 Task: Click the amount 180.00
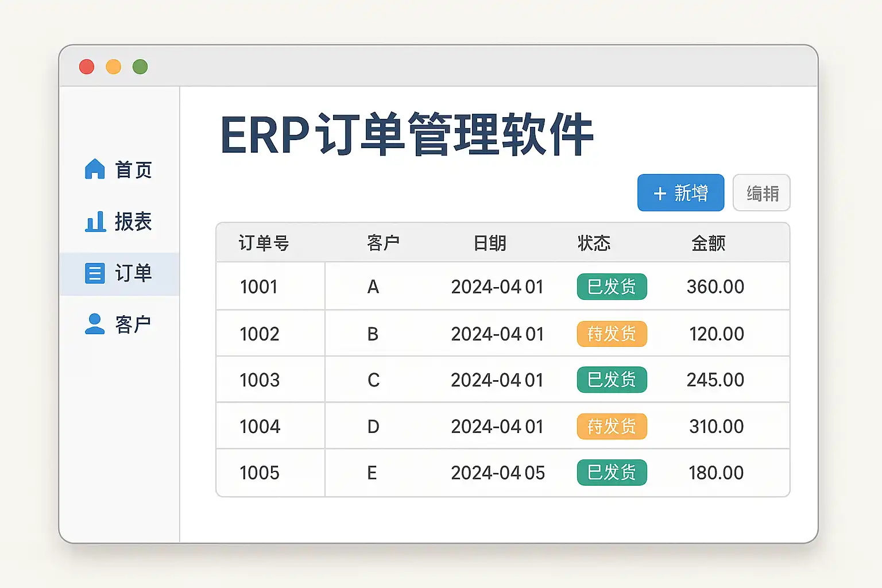(716, 473)
